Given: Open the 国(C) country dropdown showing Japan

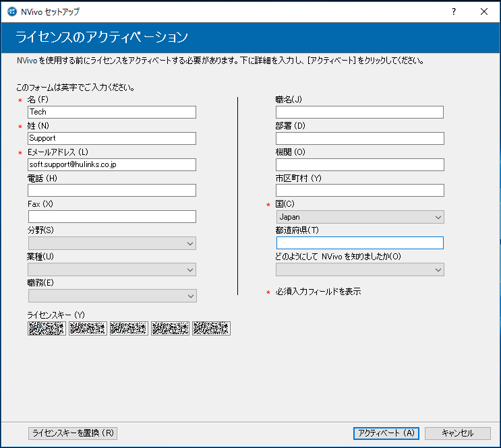Looking at the screenshot, I should [360, 217].
